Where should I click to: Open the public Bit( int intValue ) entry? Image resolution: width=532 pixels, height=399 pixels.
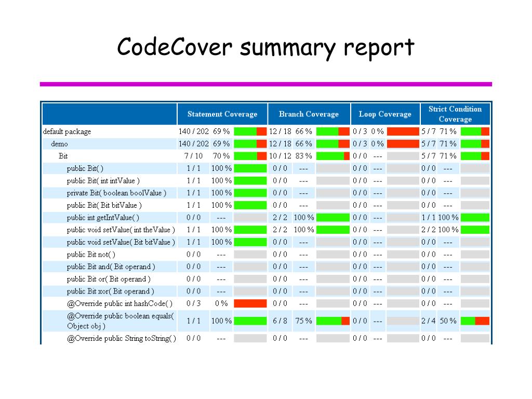[x=103, y=181]
